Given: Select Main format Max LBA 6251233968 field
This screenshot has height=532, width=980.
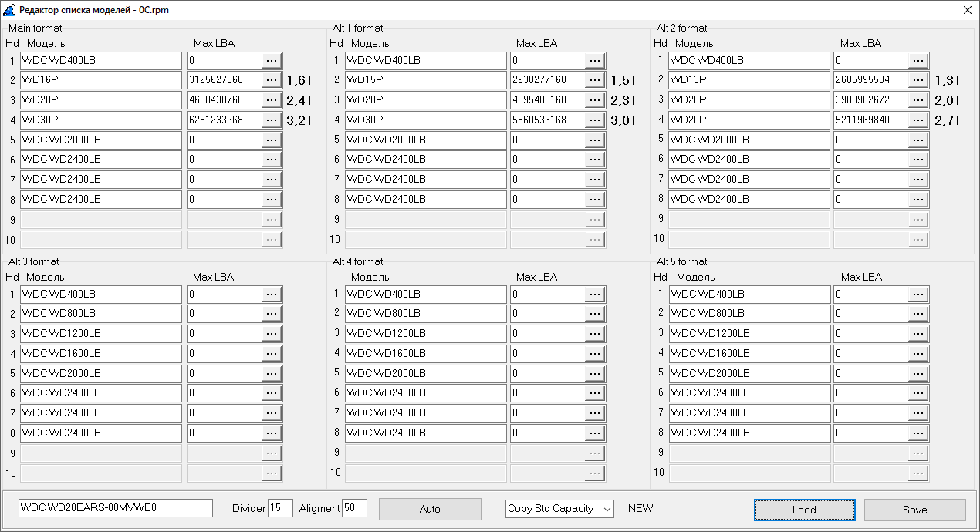Looking at the screenshot, I should (225, 120).
